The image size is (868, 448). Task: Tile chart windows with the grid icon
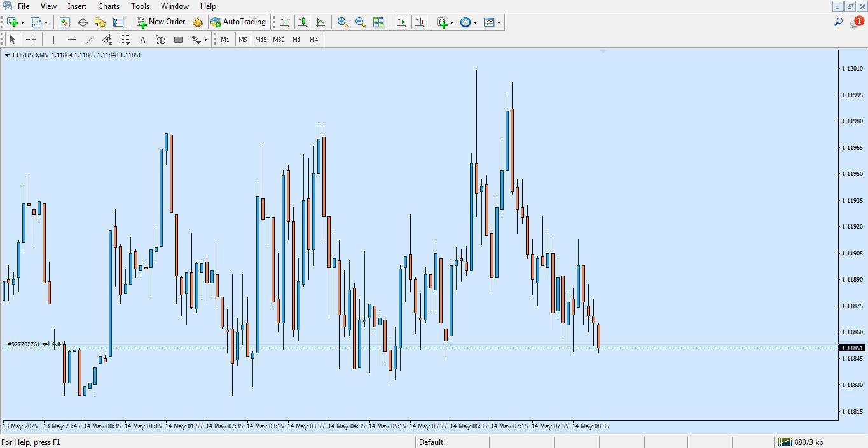(x=378, y=22)
